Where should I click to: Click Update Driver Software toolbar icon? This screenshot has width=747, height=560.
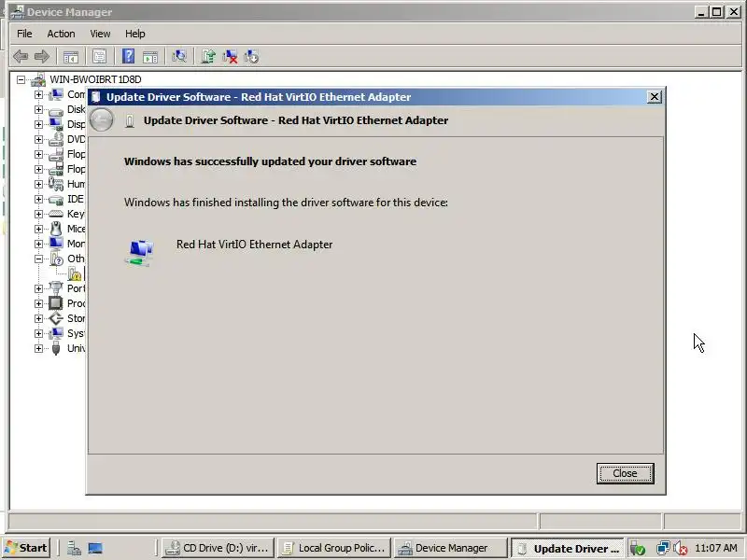[x=208, y=57]
